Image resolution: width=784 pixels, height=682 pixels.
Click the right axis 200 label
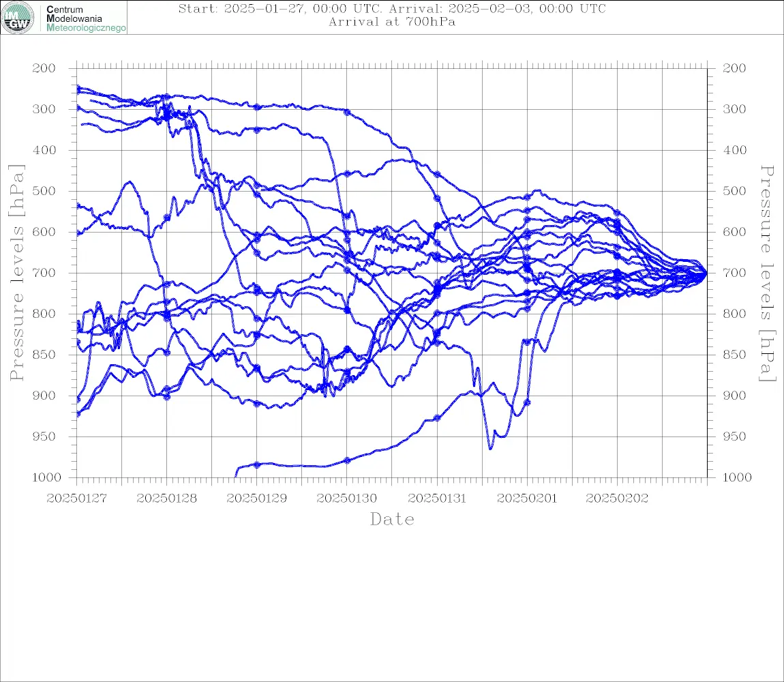pos(734,68)
